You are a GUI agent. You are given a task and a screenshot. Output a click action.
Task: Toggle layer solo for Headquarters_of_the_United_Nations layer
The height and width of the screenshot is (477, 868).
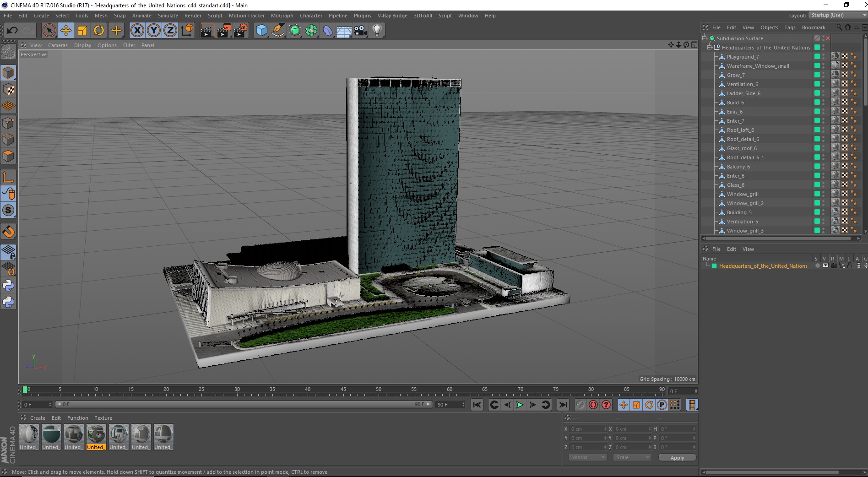coord(818,266)
